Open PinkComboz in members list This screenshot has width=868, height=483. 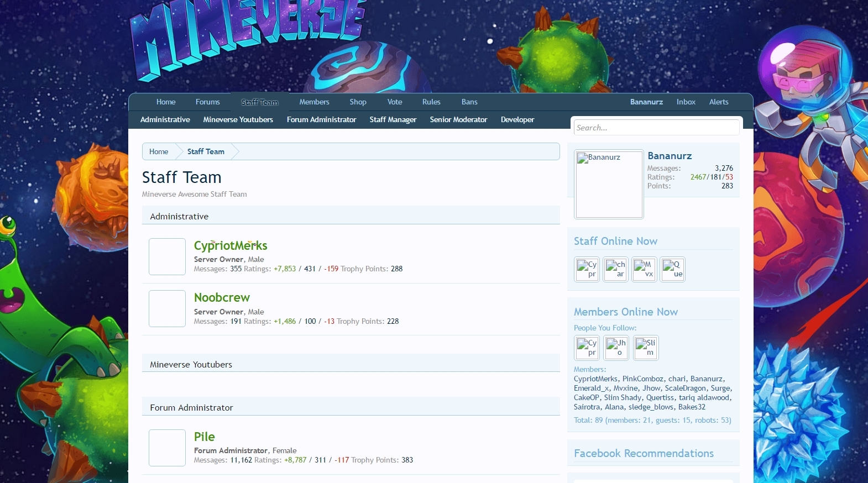pyautogui.click(x=642, y=379)
